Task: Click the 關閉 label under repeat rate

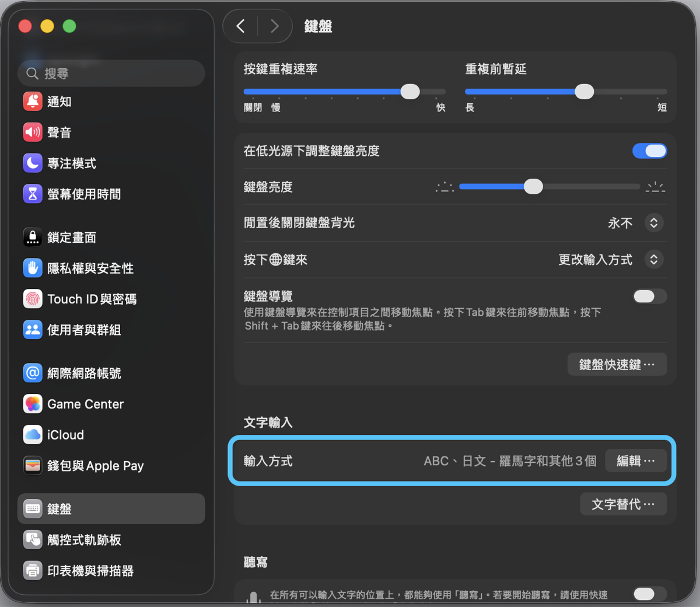Action: (x=253, y=107)
